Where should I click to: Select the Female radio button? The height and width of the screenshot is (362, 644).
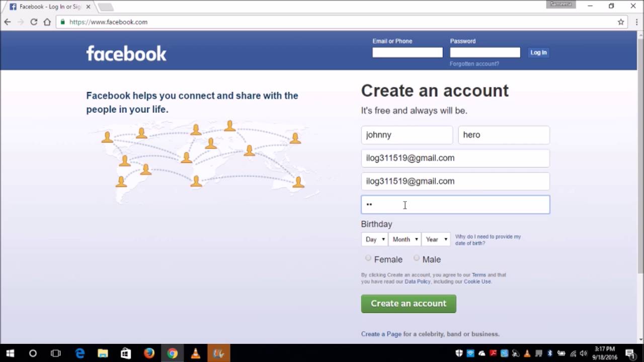coord(368,258)
